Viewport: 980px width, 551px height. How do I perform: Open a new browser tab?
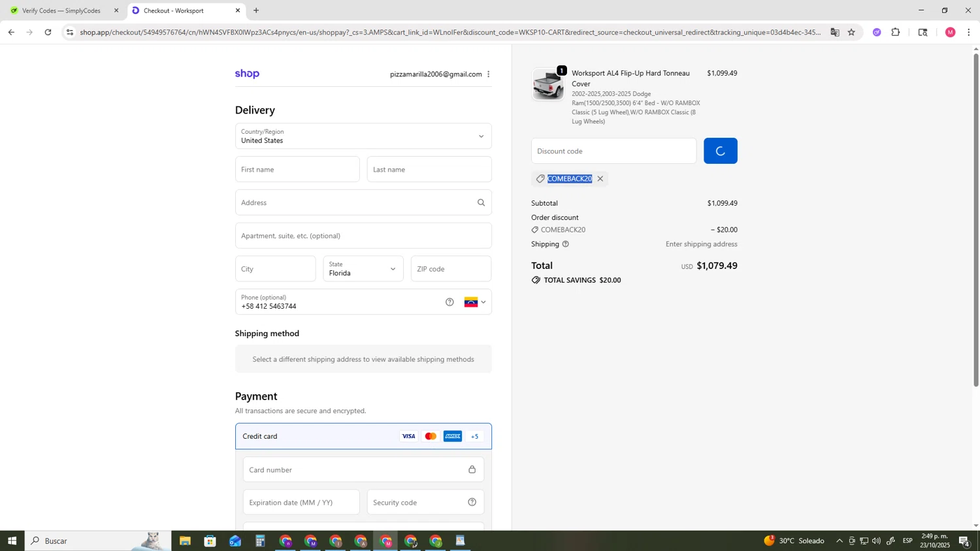pyautogui.click(x=256, y=10)
